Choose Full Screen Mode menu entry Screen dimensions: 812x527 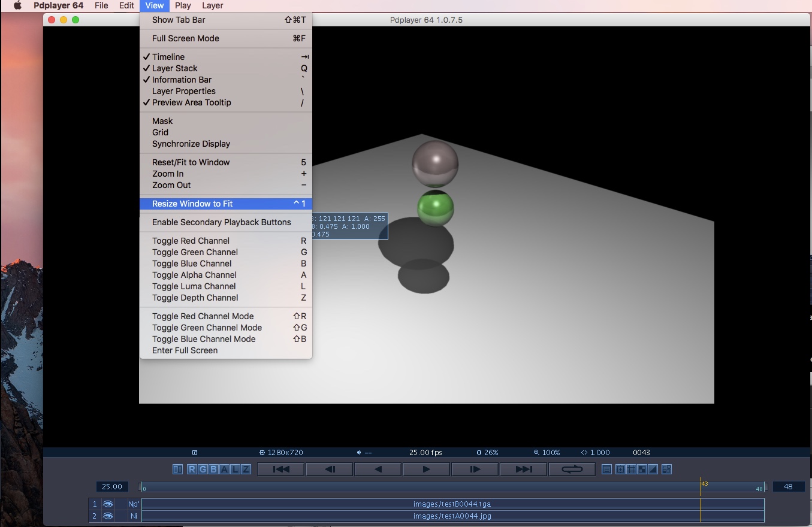226,38
